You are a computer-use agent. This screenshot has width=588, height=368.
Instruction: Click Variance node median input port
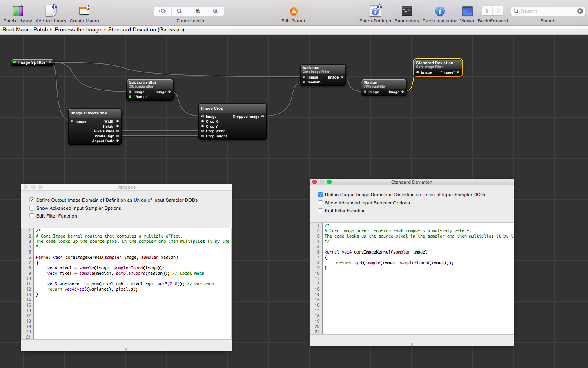click(304, 82)
